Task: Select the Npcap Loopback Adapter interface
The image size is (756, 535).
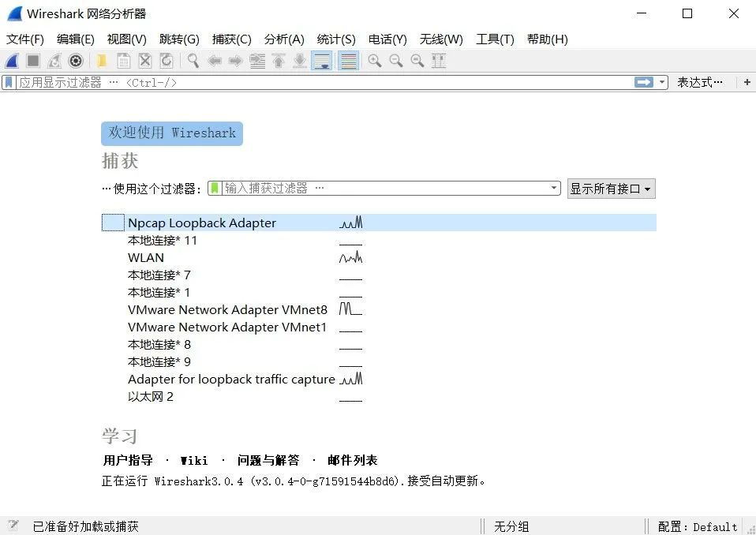Action: 379,223
